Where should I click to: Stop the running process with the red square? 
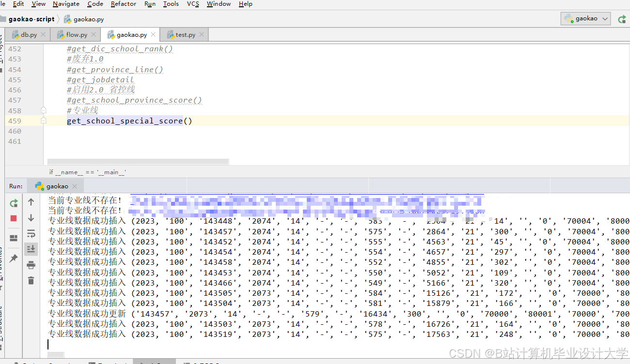pos(14,218)
